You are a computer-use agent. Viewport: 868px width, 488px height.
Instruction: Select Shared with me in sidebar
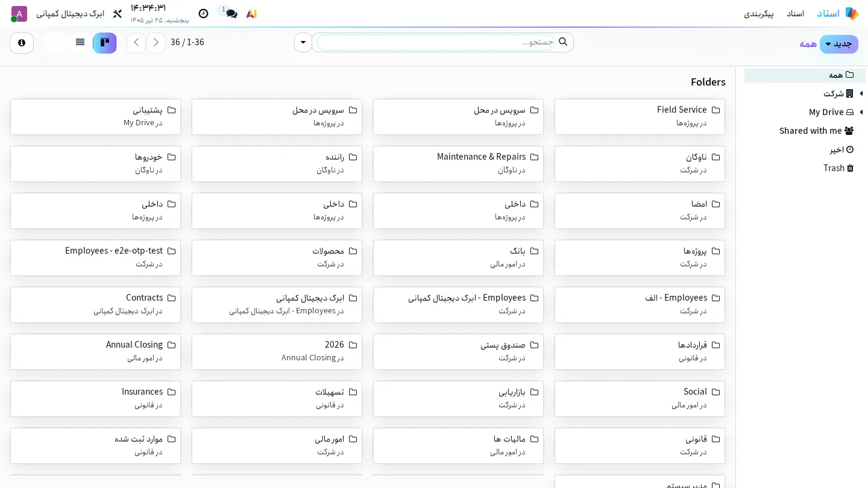(x=817, y=131)
